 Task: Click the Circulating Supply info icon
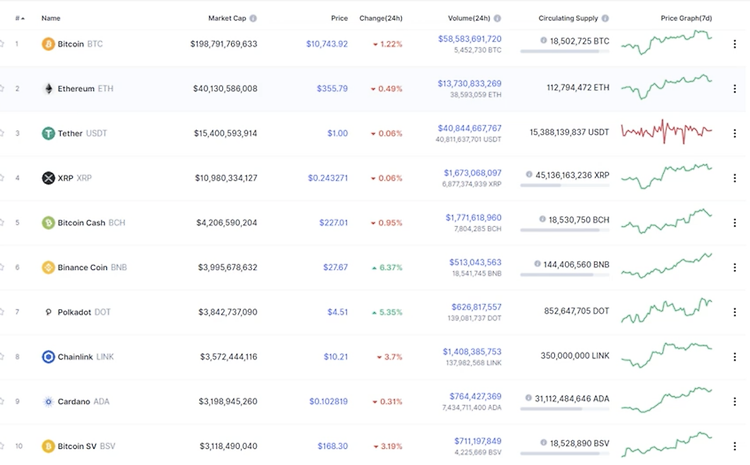click(605, 18)
